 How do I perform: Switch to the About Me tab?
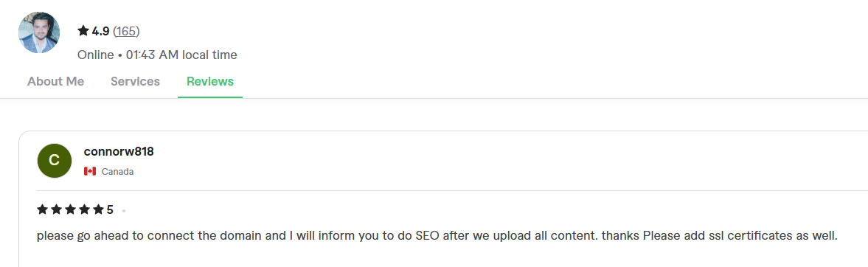click(x=55, y=81)
